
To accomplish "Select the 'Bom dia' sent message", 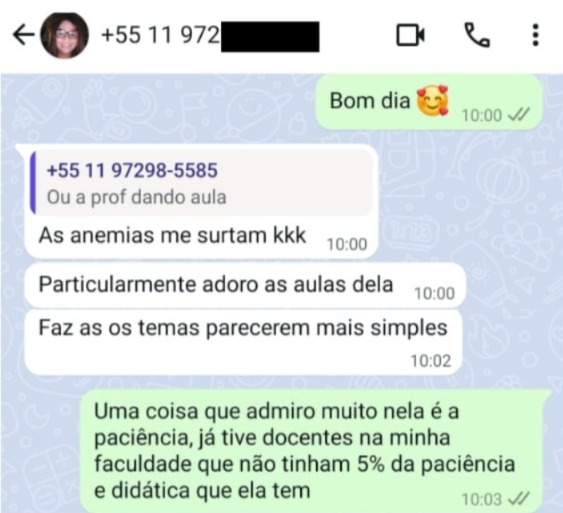I will pyautogui.click(x=429, y=102).
